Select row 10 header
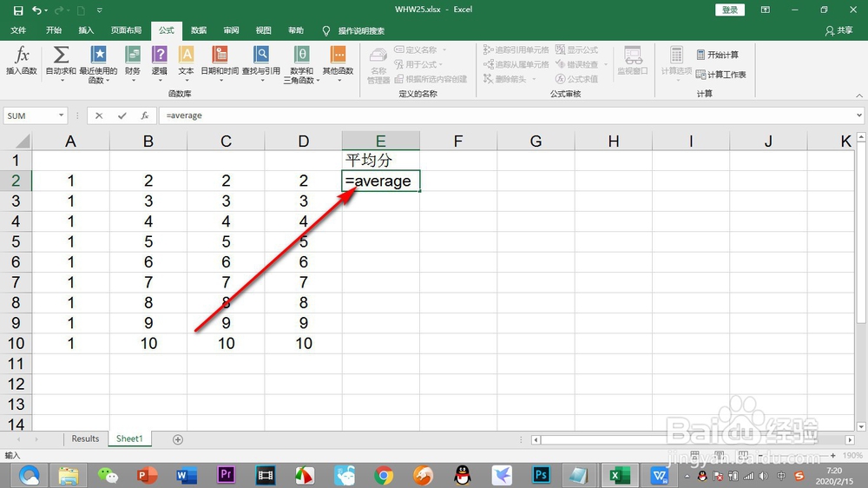 click(16, 344)
